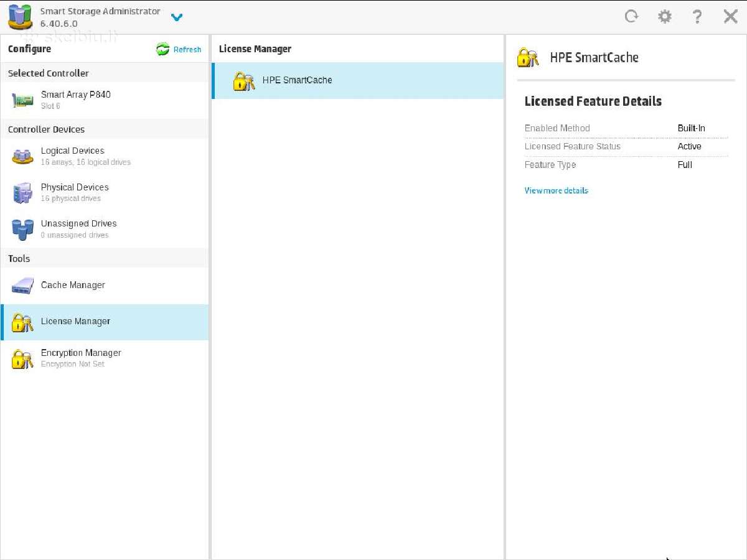The height and width of the screenshot is (560, 747).
Task: Close the application with the X icon
Action: click(731, 16)
